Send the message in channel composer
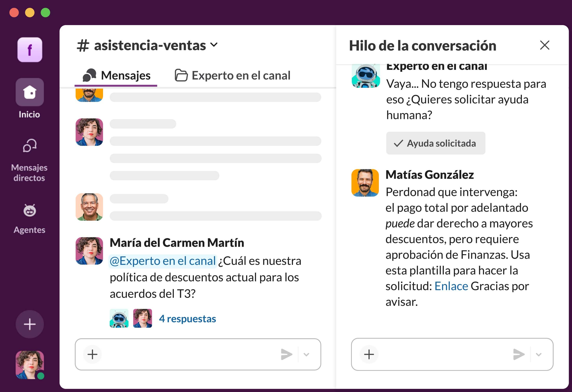 [286, 354]
